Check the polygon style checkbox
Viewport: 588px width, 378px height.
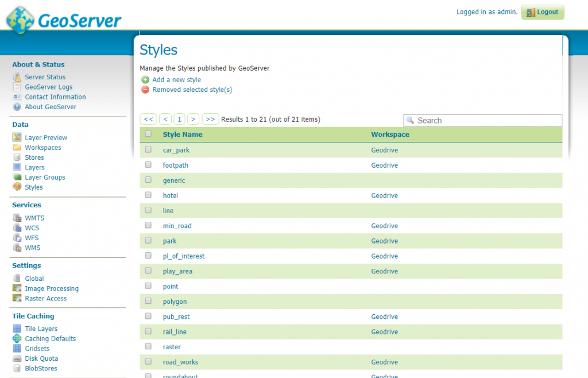pyautogui.click(x=148, y=301)
